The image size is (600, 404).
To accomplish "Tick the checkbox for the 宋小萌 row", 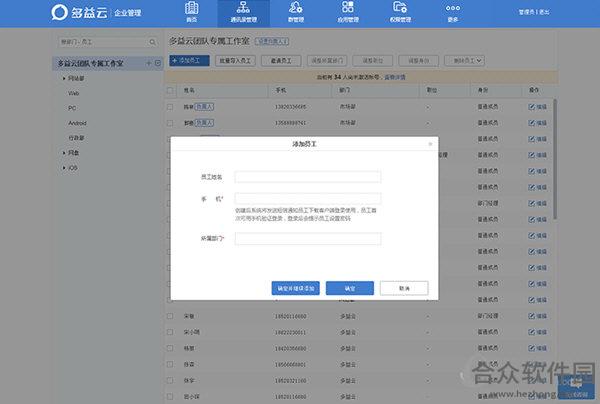I will [x=170, y=332].
